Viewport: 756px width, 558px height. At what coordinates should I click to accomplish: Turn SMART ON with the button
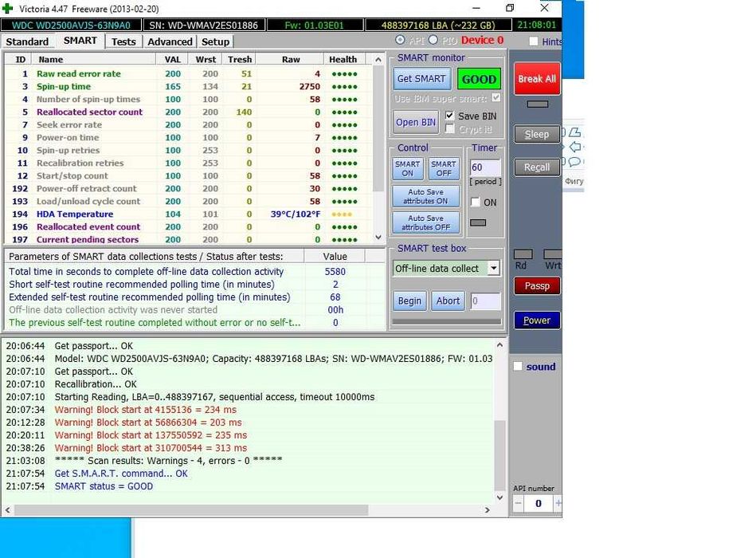point(407,168)
